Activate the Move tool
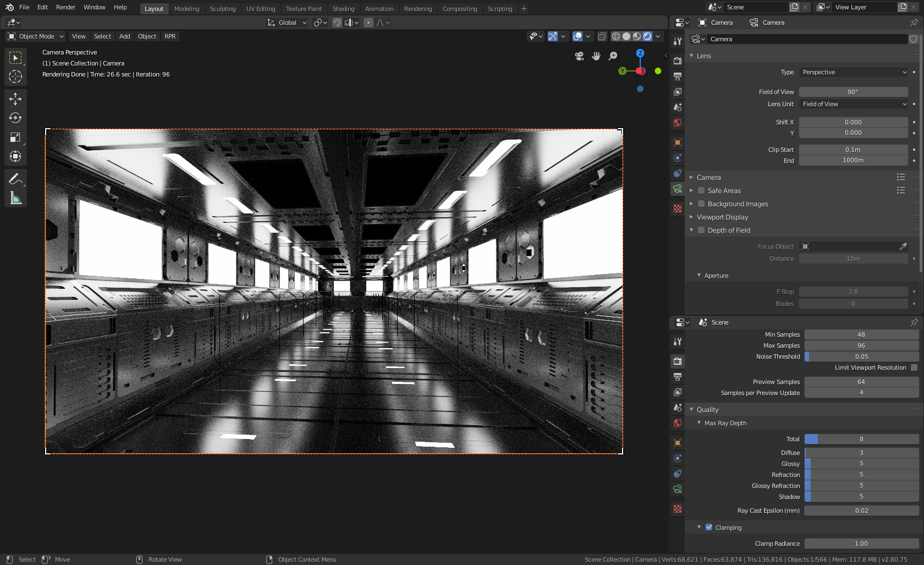This screenshot has width=924, height=565. coord(15,99)
